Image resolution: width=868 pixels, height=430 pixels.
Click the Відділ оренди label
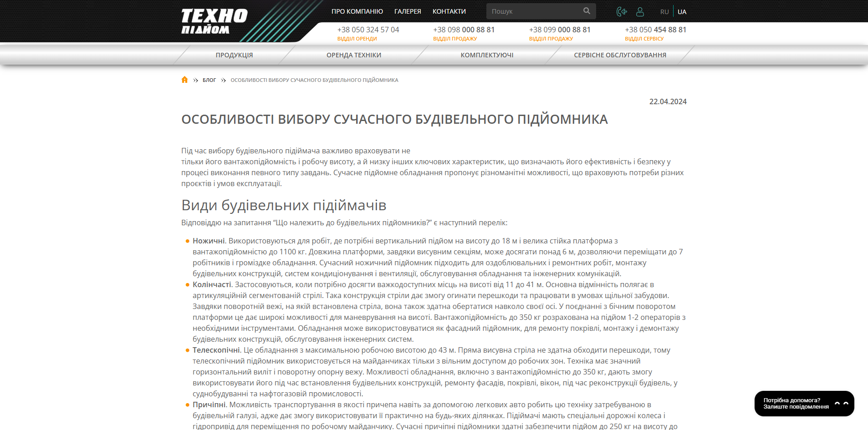tap(357, 39)
